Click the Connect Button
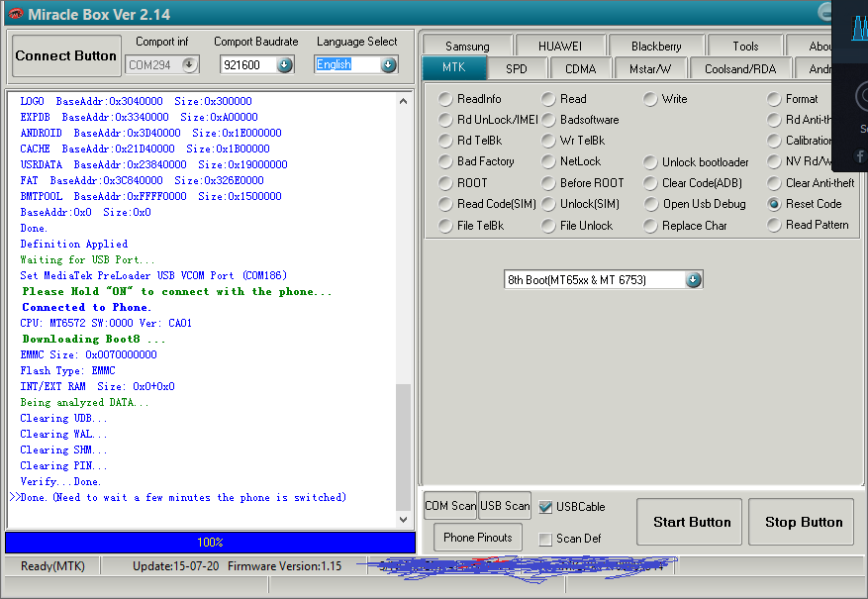Image resolution: width=868 pixels, height=599 pixels. tap(66, 55)
